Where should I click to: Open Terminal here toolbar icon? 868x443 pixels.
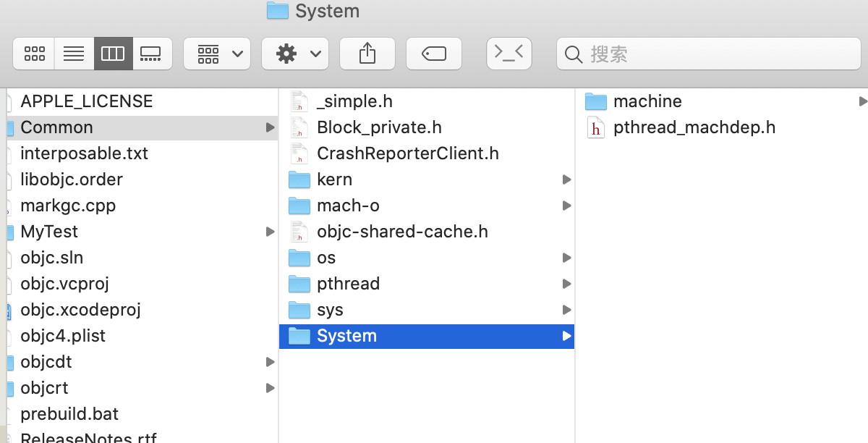[x=509, y=54]
